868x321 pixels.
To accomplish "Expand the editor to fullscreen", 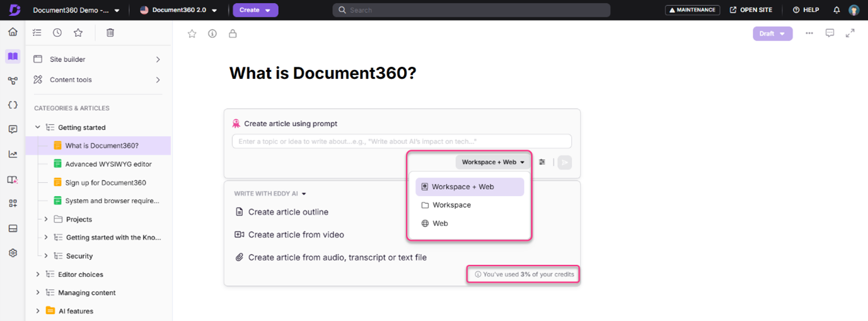I will click(x=850, y=33).
